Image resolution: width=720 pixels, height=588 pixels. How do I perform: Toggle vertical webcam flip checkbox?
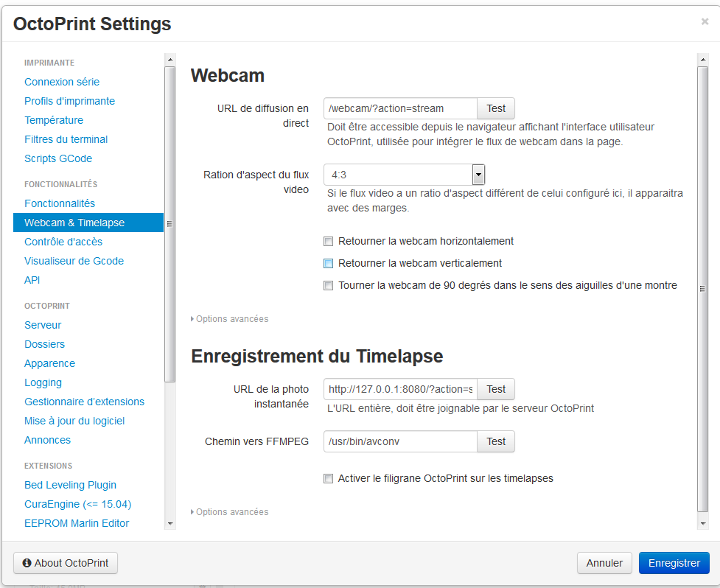point(329,263)
